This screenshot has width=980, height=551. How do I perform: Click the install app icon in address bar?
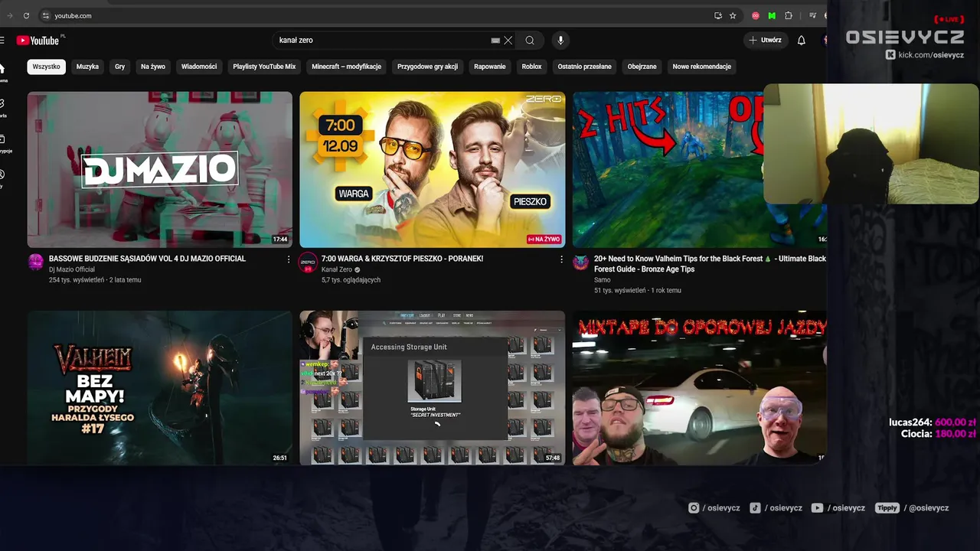(718, 15)
